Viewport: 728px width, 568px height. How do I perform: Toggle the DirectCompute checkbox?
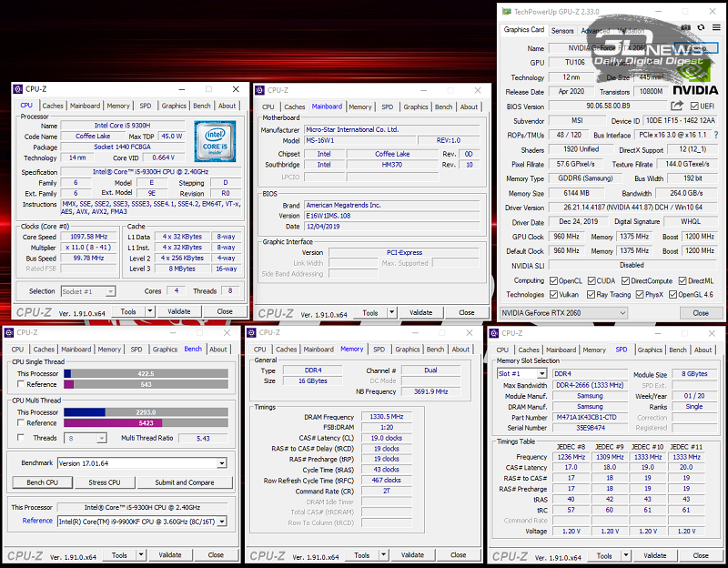(625, 281)
